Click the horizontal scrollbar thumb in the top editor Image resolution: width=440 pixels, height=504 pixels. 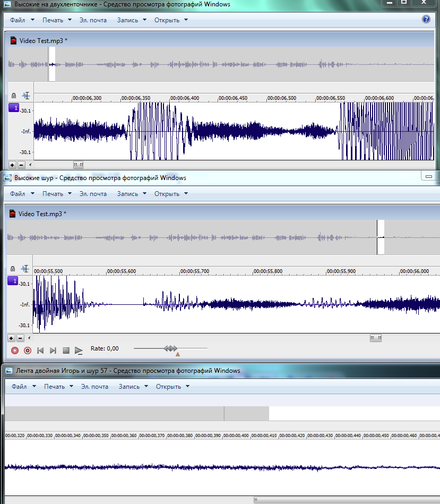coord(78,165)
